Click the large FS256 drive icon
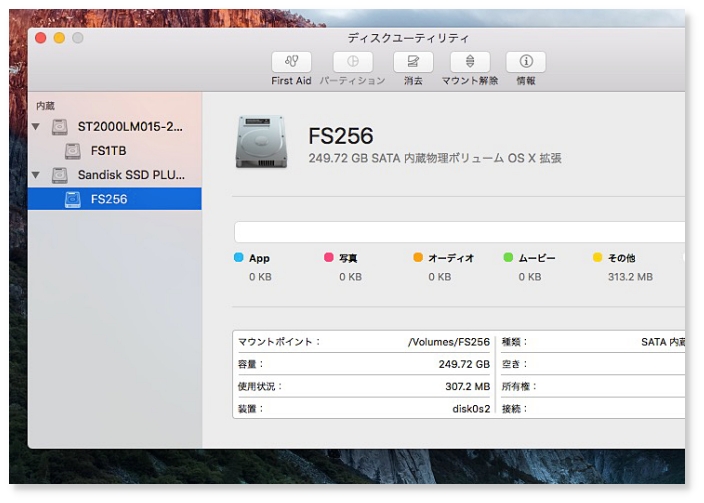Image resolution: width=704 pixels, height=503 pixels. coord(260,142)
